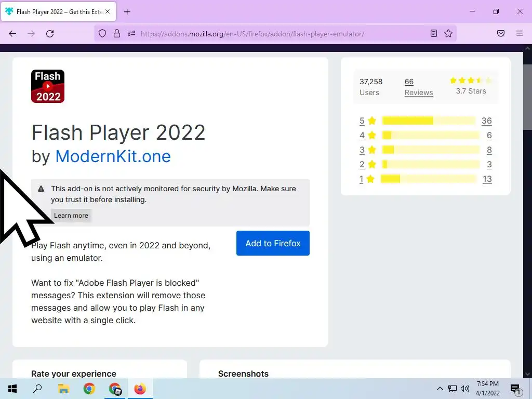Click the 3 star rating bar

pos(431,150)
